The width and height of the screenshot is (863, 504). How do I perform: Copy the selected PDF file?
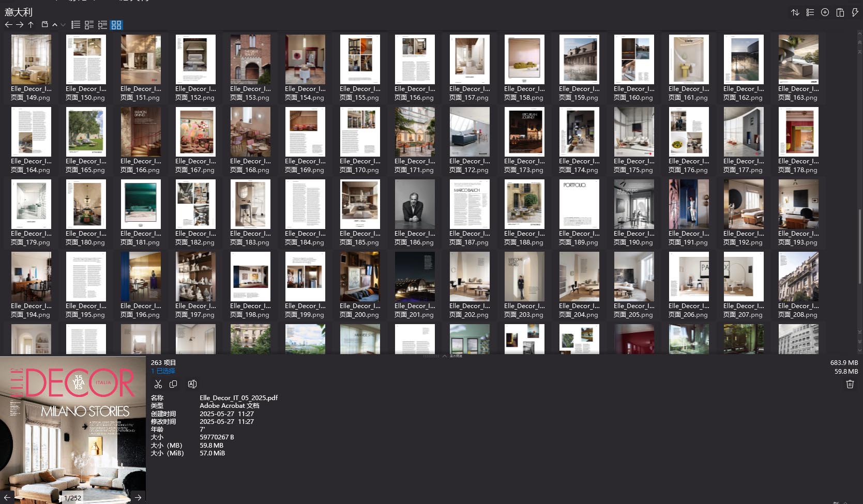click(x=174, y=384)
